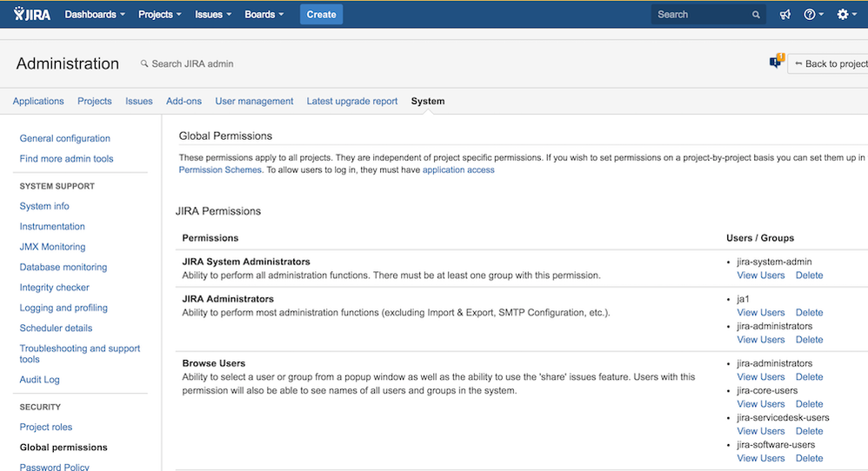The image size is (868, 471).
Task: Delete ja1 from JIRA Administrators
Action: tap(810, 313)
